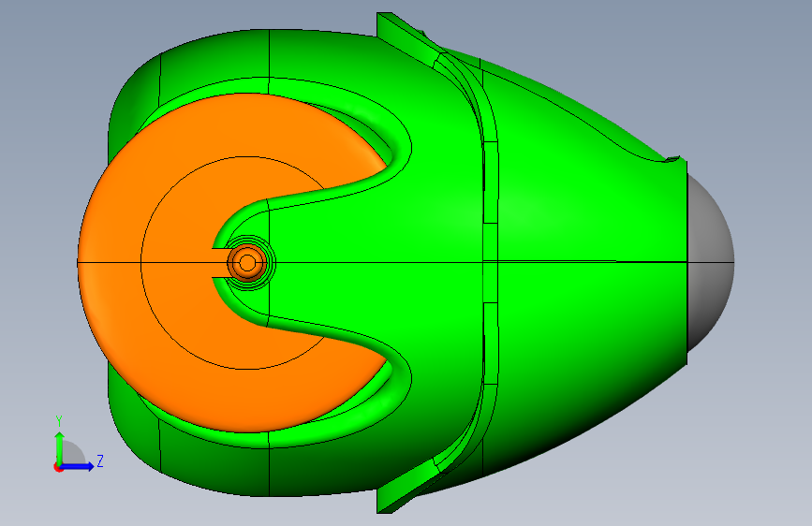Click the small circular boss at the orange part's center
812x526 pixels.
click(247, 263)
